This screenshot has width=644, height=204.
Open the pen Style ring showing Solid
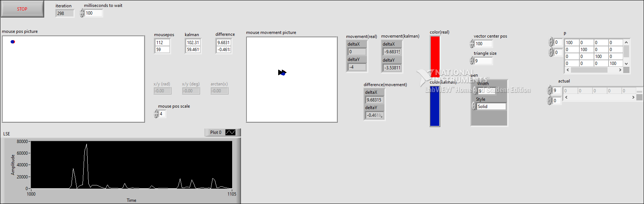[491, 107]
